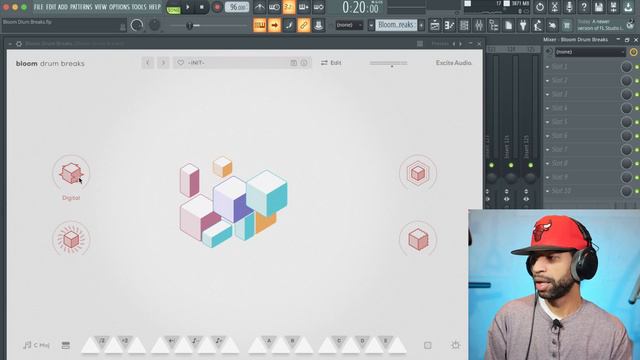Toggle the metronome icon in toolbar

pos(259,7)
